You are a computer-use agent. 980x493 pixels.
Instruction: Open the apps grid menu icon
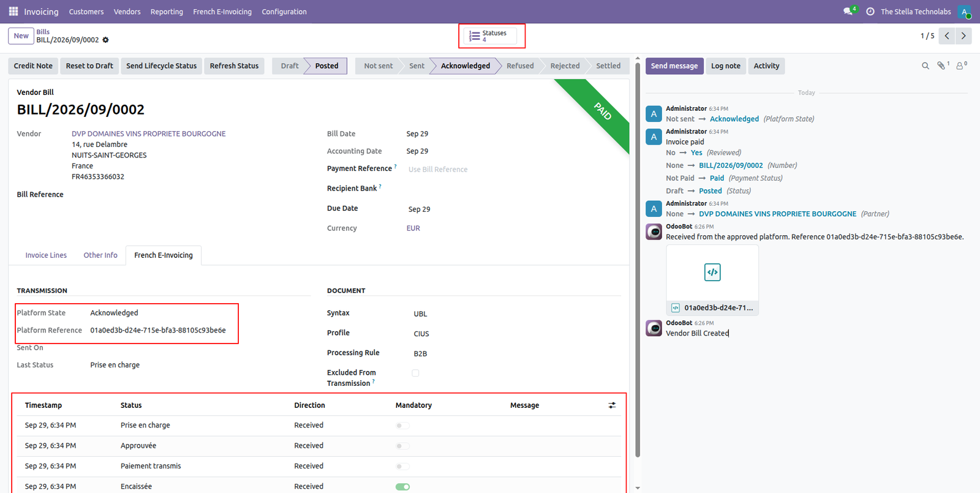(13, 12)
